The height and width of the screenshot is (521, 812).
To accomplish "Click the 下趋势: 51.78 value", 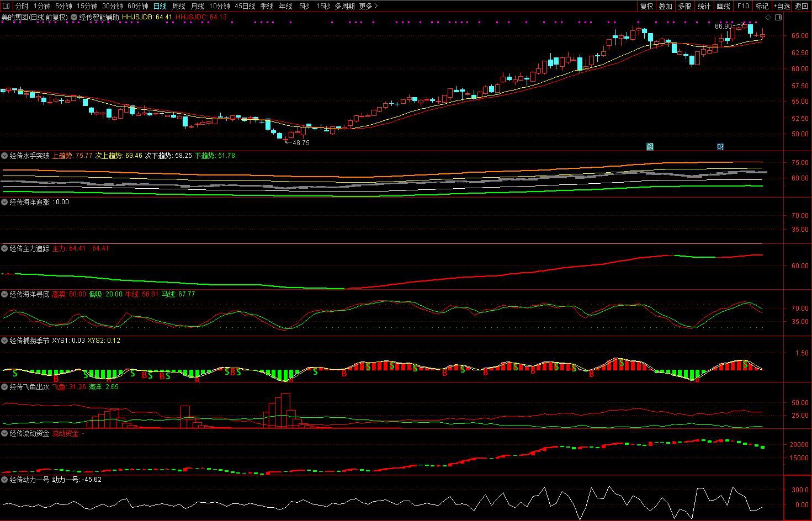I will pyautogui.click(x=215, y=156).
